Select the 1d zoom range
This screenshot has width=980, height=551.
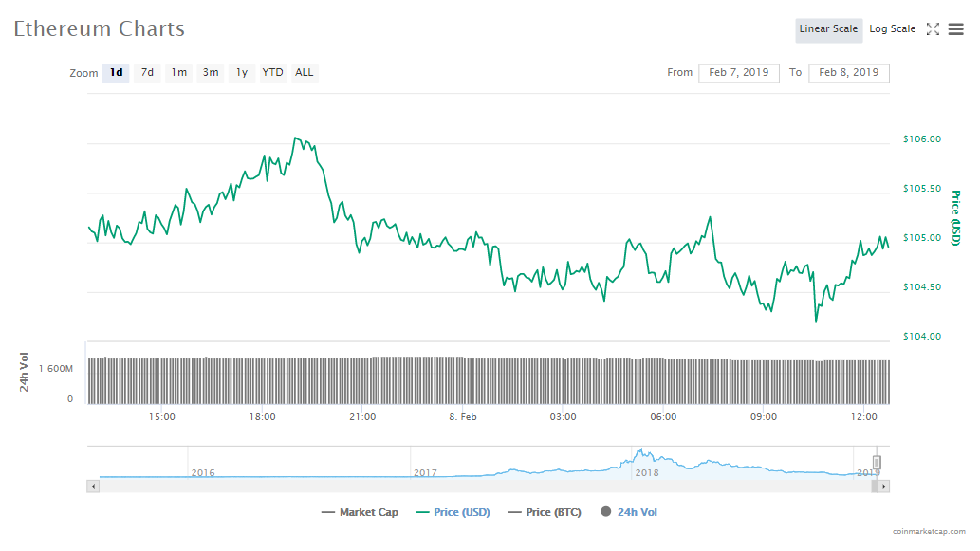116,73
